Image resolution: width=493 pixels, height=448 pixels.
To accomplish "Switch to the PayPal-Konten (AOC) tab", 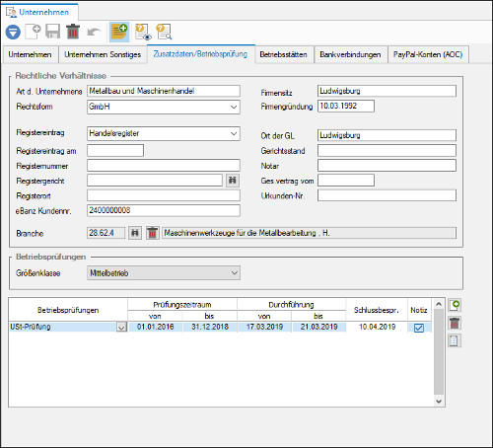I will (x=428, y=54).
